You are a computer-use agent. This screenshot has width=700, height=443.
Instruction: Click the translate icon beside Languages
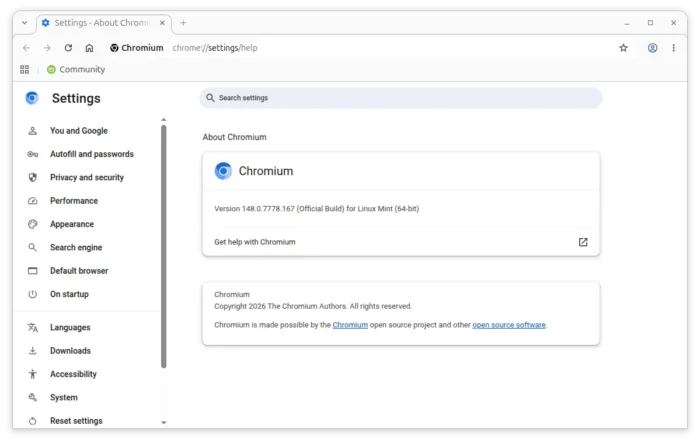(33, 327)
